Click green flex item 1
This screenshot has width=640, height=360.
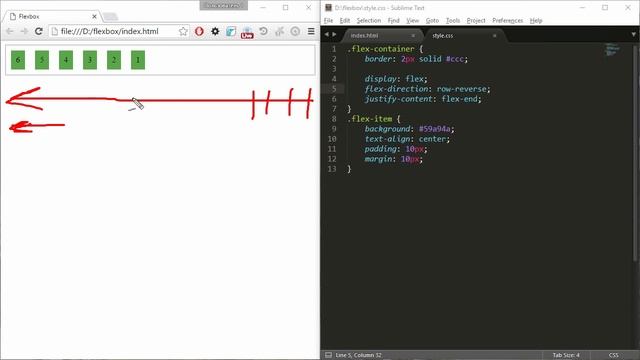click(x=138, y=60)
